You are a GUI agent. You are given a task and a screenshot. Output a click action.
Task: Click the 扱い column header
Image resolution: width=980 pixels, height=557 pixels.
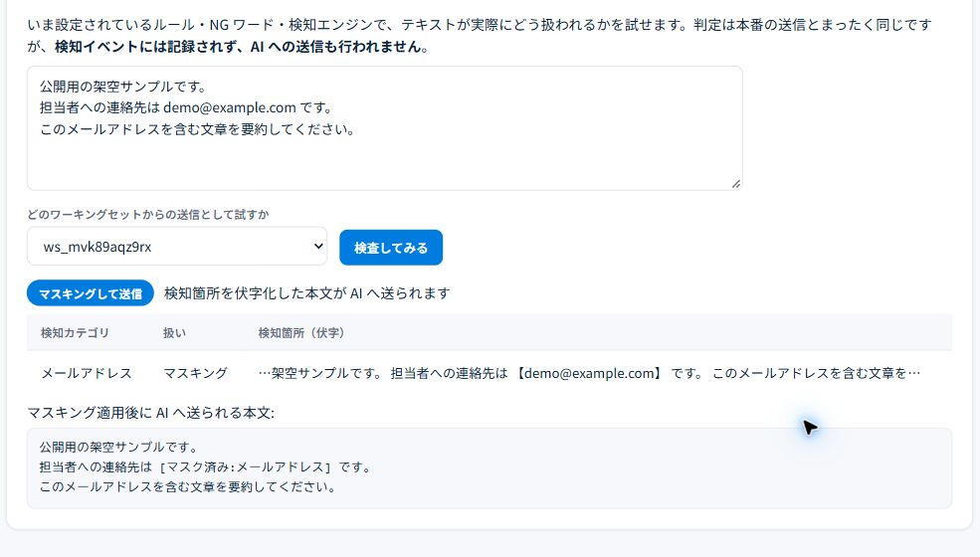click(x=174, y=333)
